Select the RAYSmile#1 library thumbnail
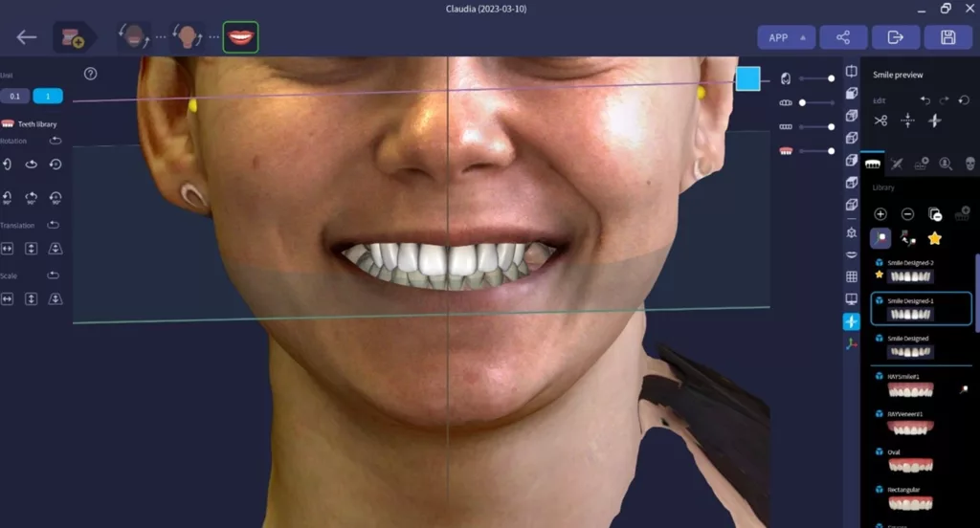 pos(911,390)
